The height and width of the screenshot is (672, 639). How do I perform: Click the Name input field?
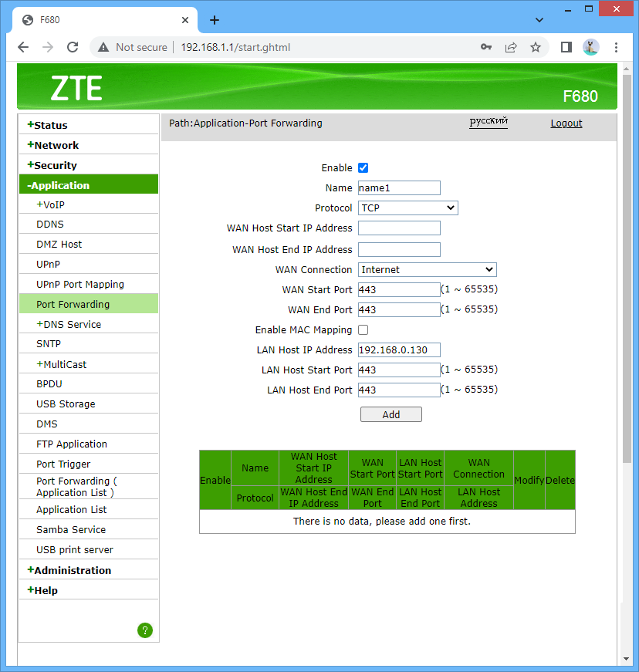(x=399, y=187)
